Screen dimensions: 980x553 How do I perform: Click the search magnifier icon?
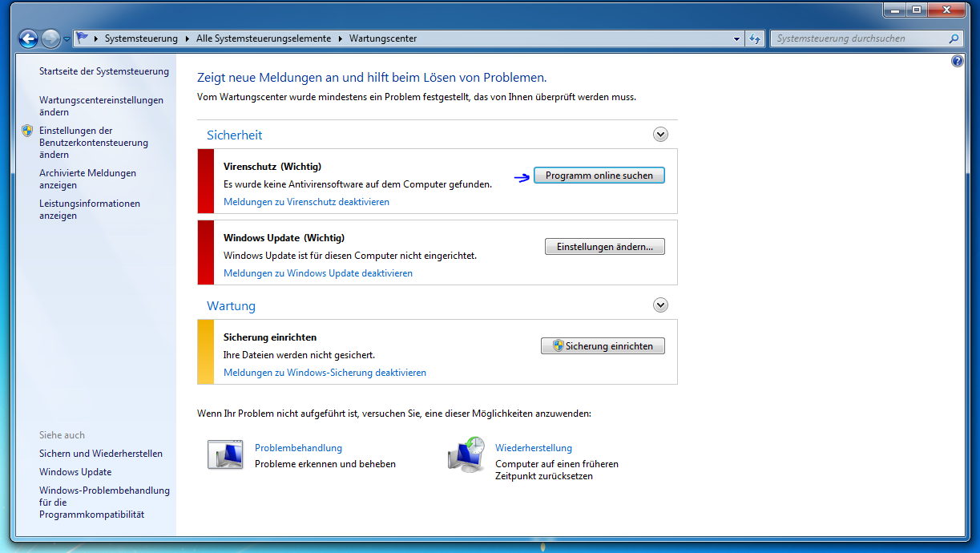tap(953, 38)
